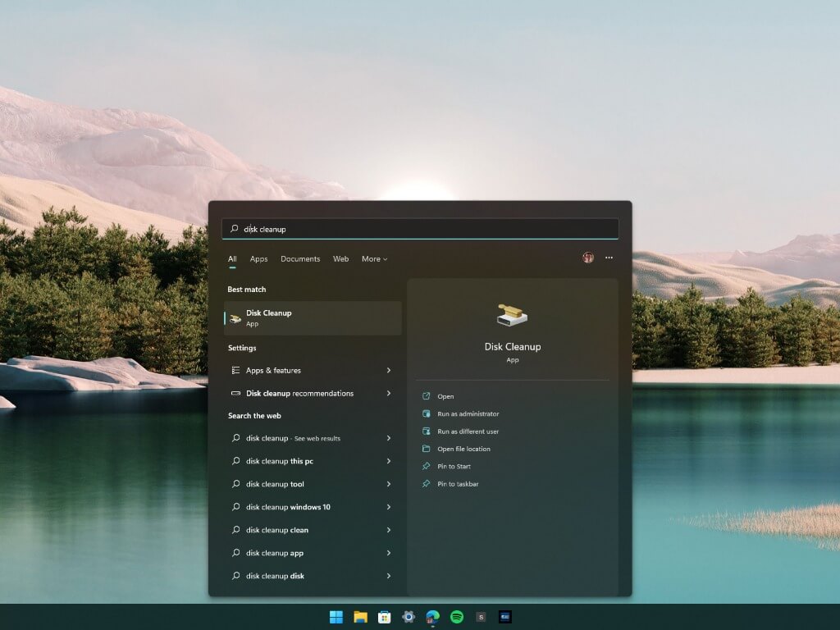
Task: Choose Open file location
Action: (x=463, y=449)
